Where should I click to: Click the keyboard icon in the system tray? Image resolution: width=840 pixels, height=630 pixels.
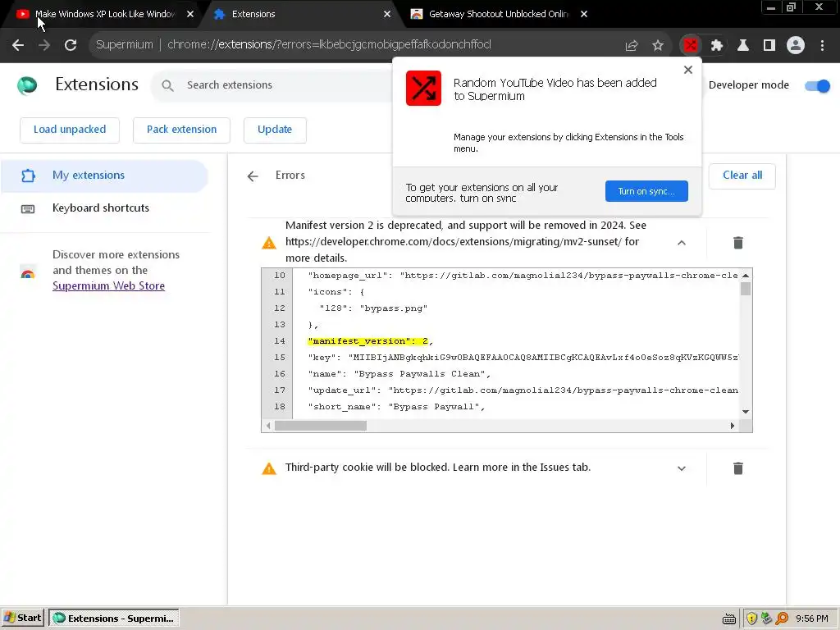click(x=729, y=619)
